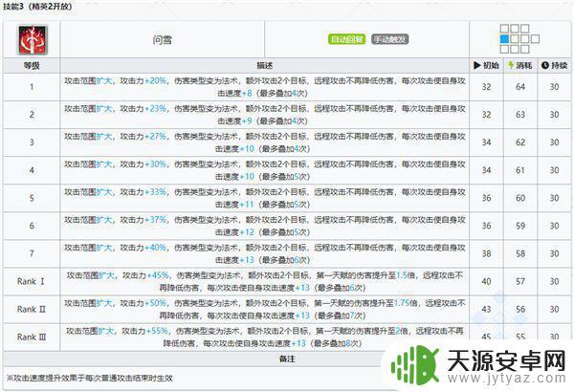This screenshot has width=574, height=392.
Task: Click the green 自动回复 tag
Action: tap(346, 39)
